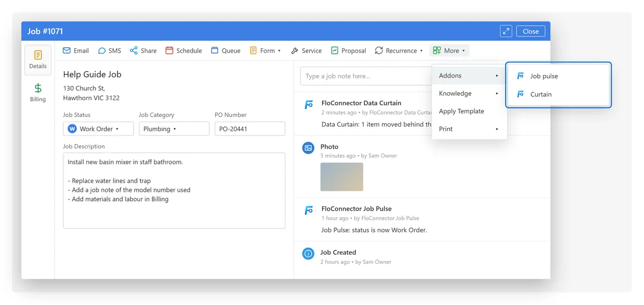Open the Form dropdown arrow

(x=279, y=51)
